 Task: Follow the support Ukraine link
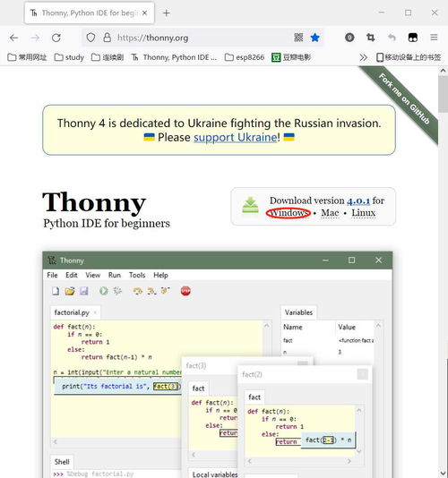(236, 138)
